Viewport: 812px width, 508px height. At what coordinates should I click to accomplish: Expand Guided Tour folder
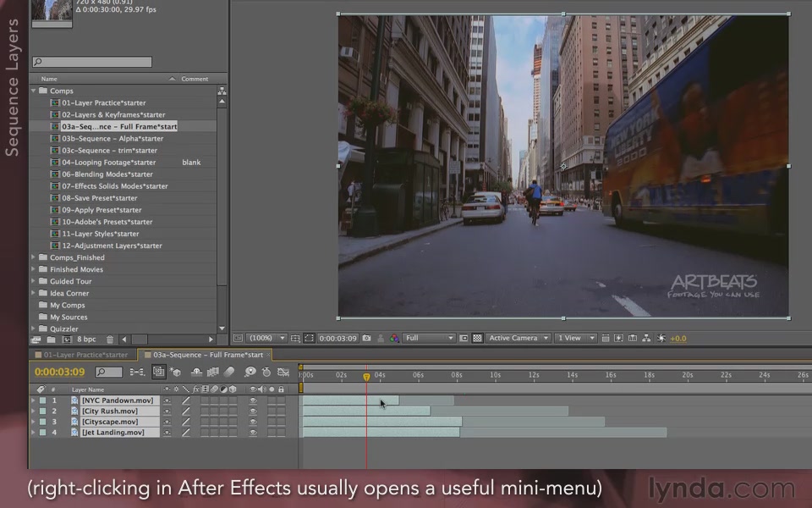(x=34, y=281)
